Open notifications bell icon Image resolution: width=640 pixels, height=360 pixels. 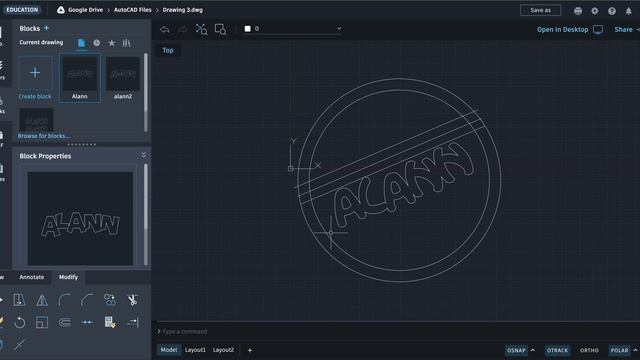629,11
